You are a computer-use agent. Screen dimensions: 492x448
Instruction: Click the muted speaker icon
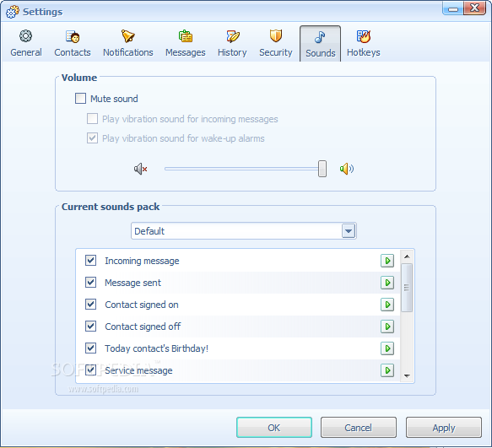pos(141,169)
